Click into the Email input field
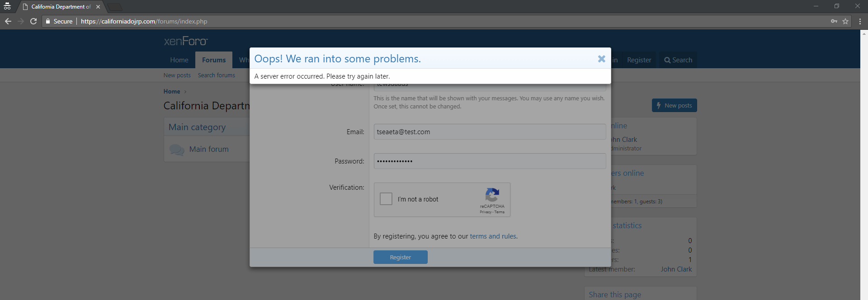The width and height of the screenshot is (868, 300). (490, 132)
